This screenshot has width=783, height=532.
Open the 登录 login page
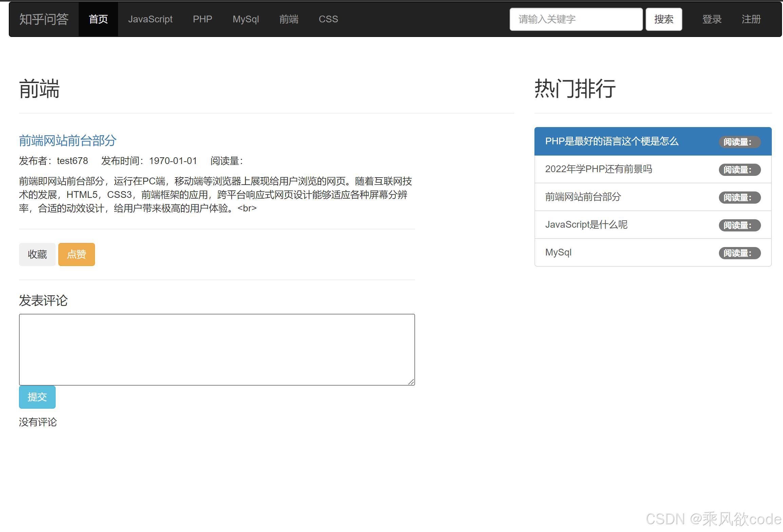coord(712,19)
